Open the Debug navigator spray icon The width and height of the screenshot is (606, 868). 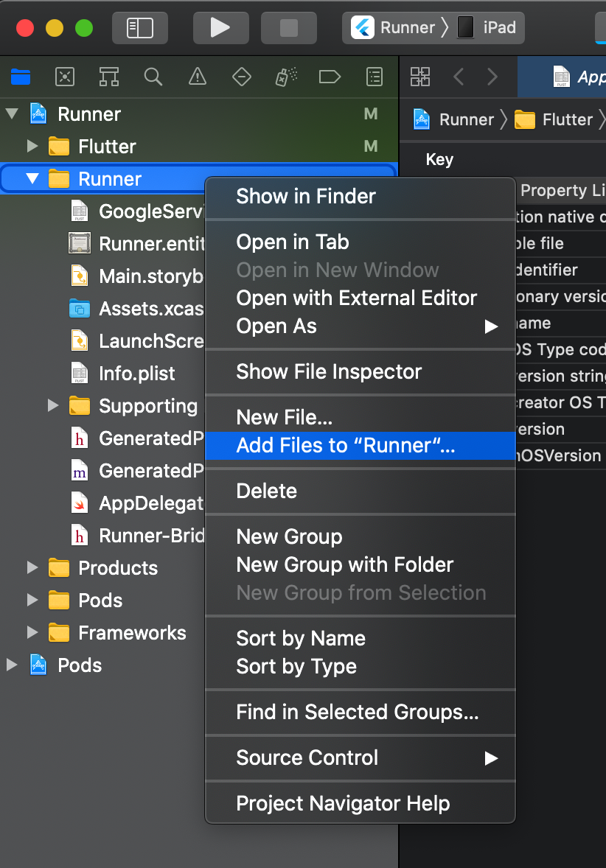point(286,77)
